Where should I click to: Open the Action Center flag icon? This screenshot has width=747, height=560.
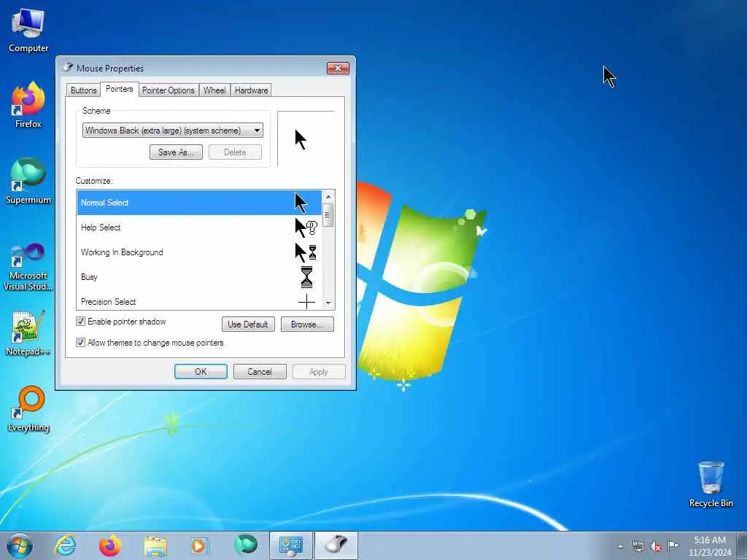pos(673,545)
